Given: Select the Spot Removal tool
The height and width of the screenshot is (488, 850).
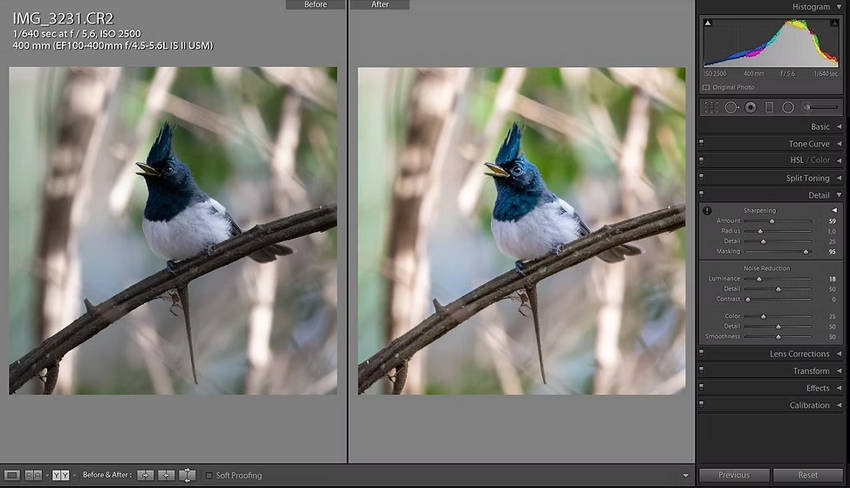Looking at the screenshot, I should pos(731,107).
